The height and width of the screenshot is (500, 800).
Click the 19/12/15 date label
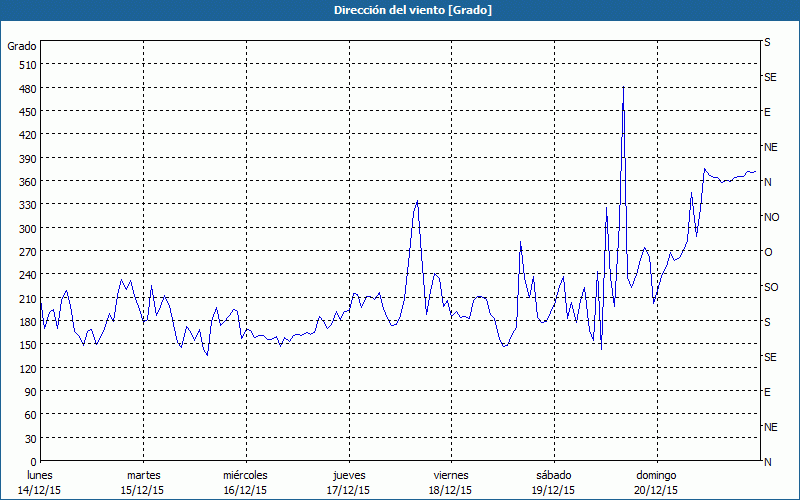pos(553,490)
